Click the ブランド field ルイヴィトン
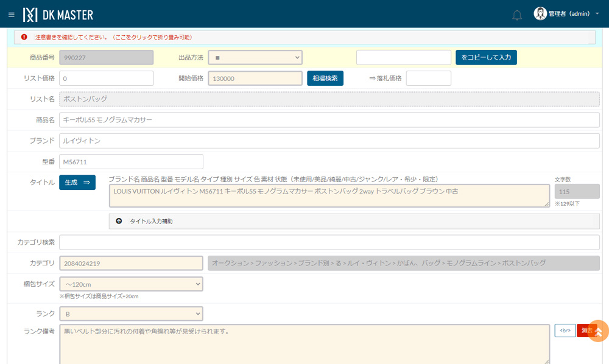 pyautogui.click(x=329, y=141)
